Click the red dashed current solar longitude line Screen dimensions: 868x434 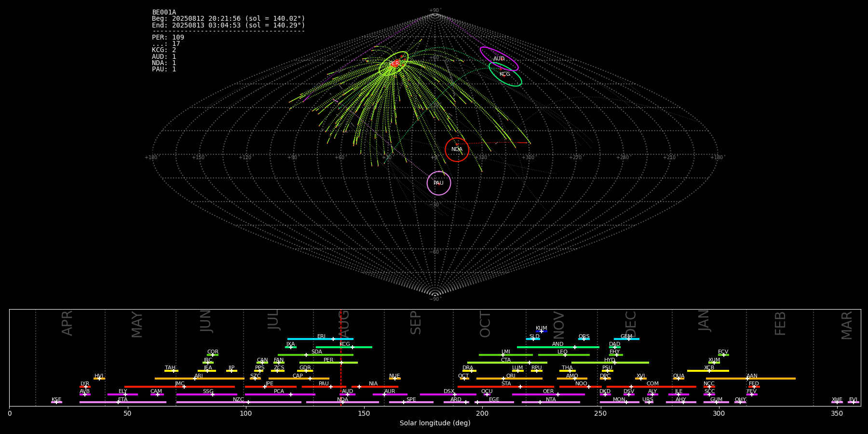pos(341,357)
